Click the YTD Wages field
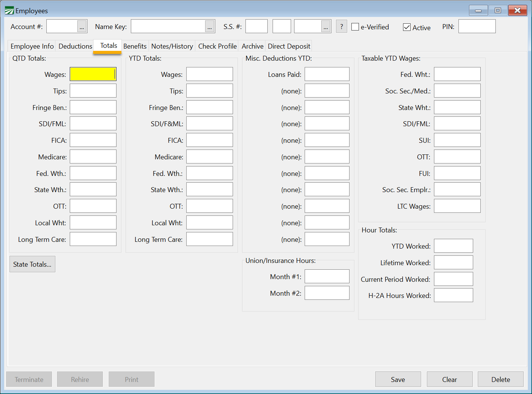532x394 pixels. 210,74
